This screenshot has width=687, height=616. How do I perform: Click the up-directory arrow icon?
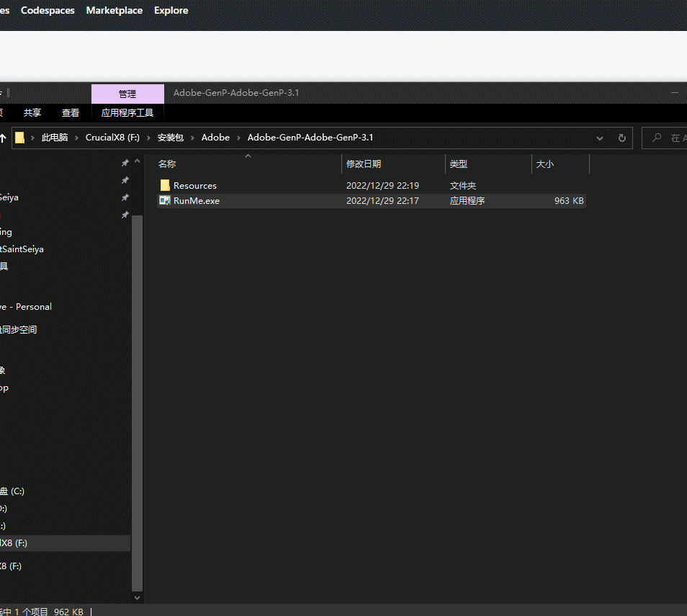pos(3,138)
